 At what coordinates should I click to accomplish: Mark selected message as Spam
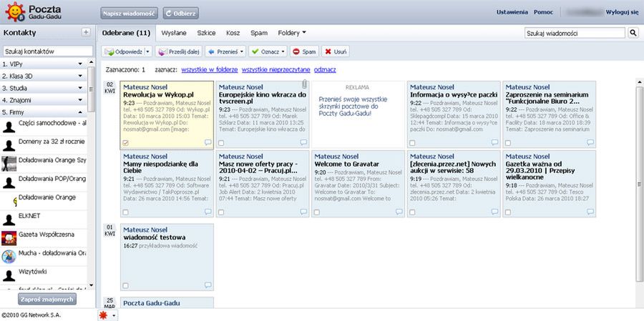[304, 51]
